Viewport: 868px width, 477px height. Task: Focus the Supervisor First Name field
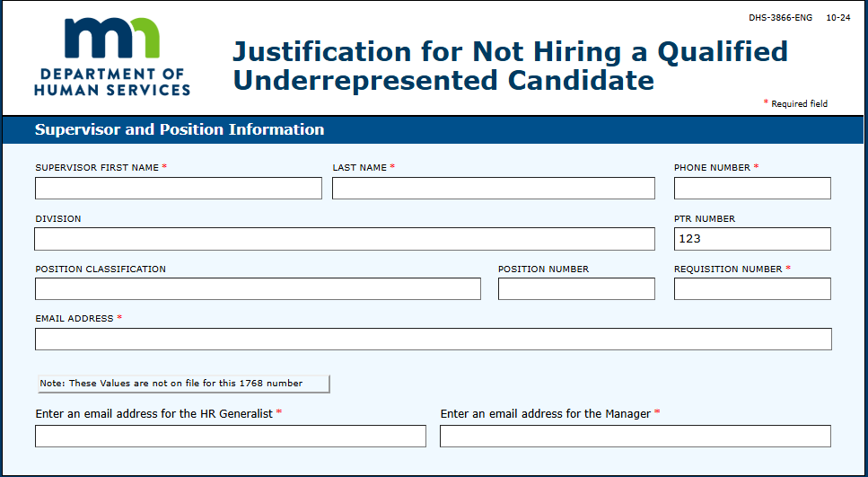pyautogui.click(x=179, y=189)
